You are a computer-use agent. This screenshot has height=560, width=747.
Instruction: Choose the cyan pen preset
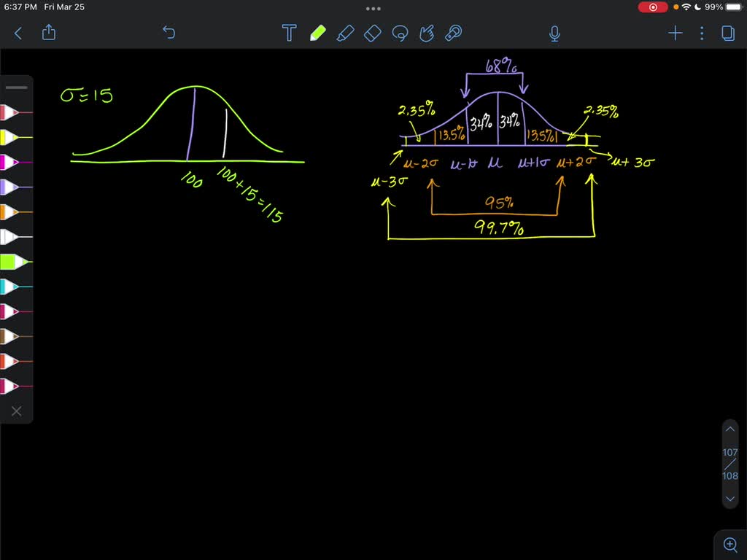(x=11, y=287)
